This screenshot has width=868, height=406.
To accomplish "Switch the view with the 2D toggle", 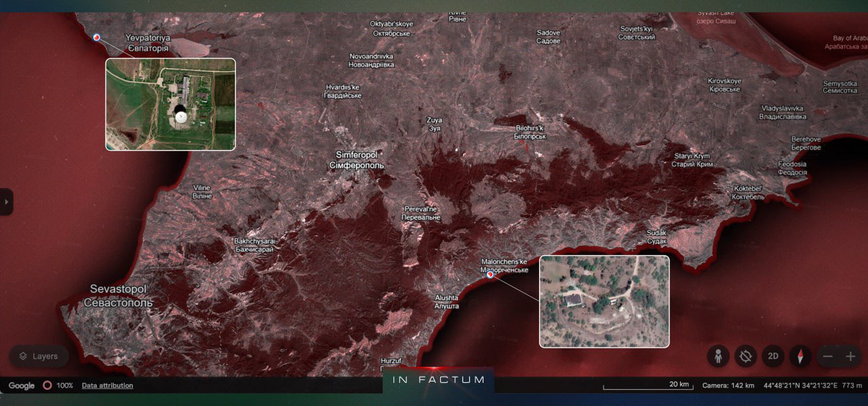I will pos(772,356).
